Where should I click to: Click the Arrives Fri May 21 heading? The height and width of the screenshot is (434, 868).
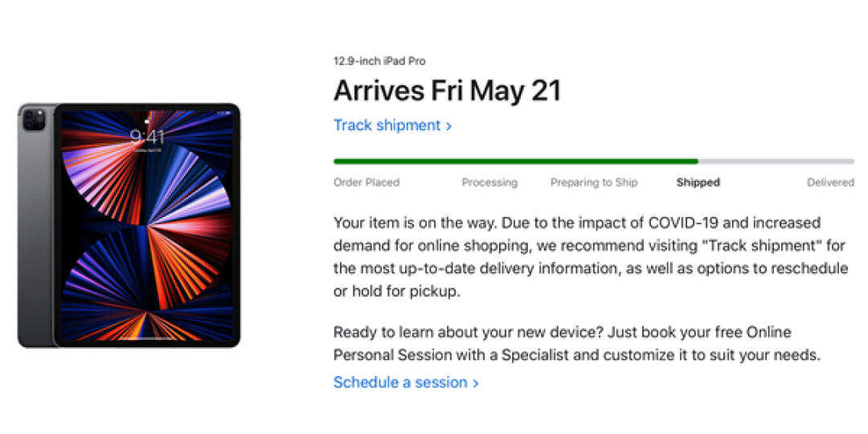pos(448,91)
